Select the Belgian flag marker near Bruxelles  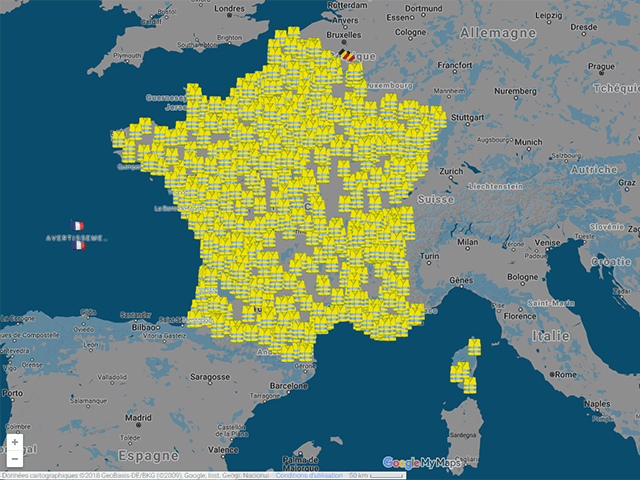point(346,56)
